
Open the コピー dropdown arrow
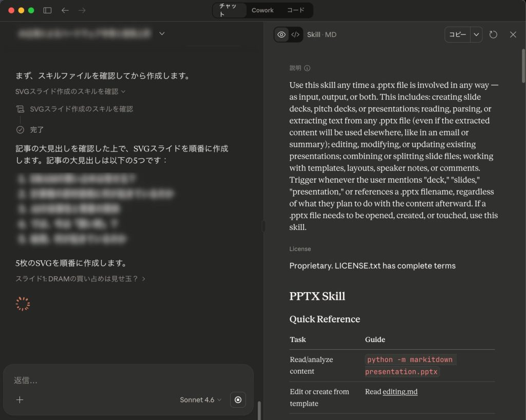coord(475,34)
